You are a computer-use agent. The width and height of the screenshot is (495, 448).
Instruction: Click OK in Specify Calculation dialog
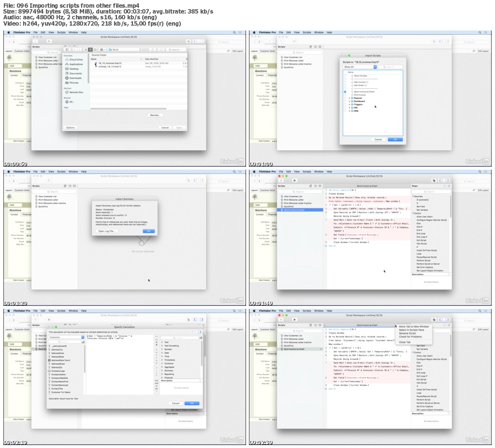click(x=191, y=403)
